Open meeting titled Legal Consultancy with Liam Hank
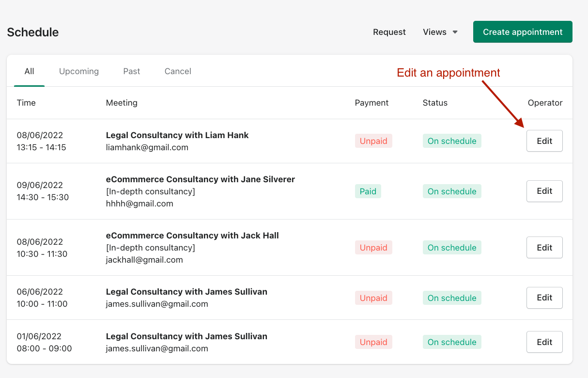The image size is (588, 378). point(177,135)
